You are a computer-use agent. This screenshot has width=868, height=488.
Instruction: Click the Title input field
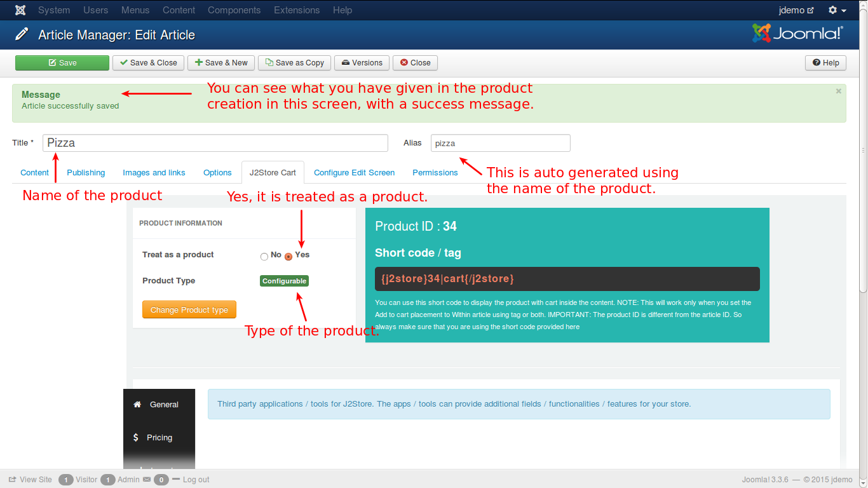(215, 143)
